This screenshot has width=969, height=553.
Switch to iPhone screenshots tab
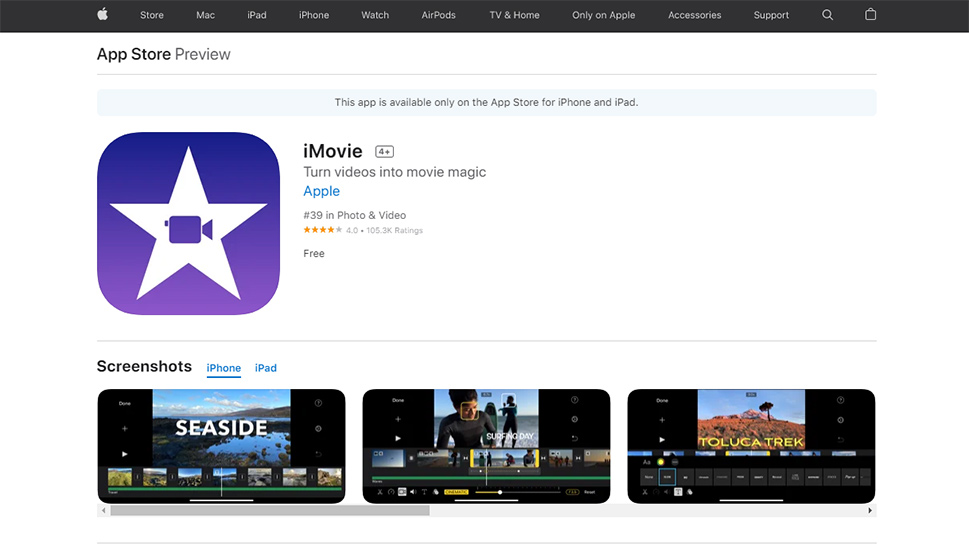pyautogui.click(x=224, y=368)
